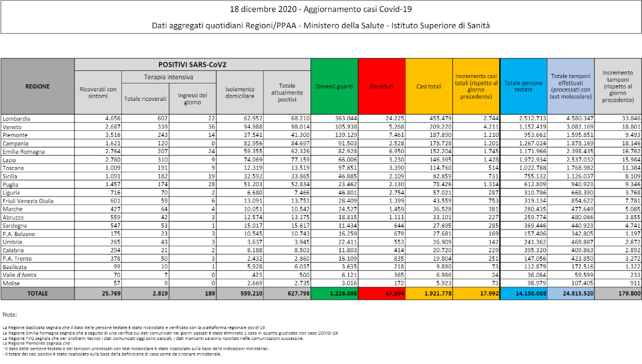Select the subtitle Dati aggregati quotidiani line

(x=321, y=25)
